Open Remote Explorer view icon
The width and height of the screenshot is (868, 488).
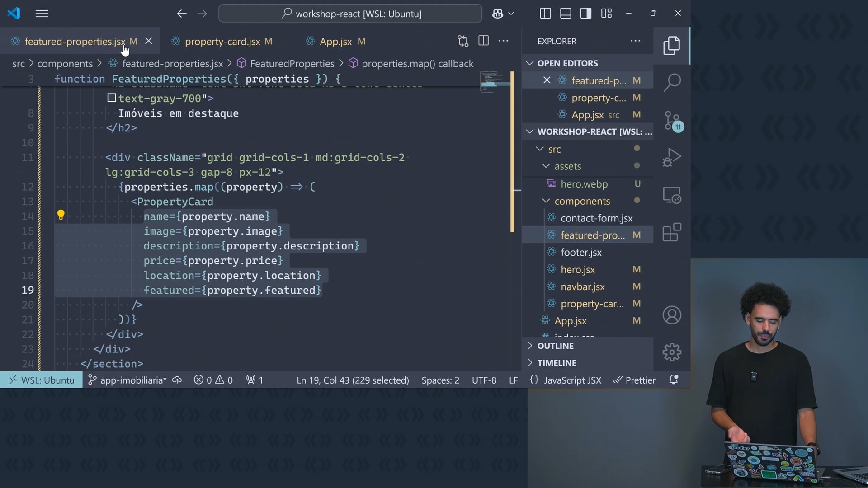[672, 195]
